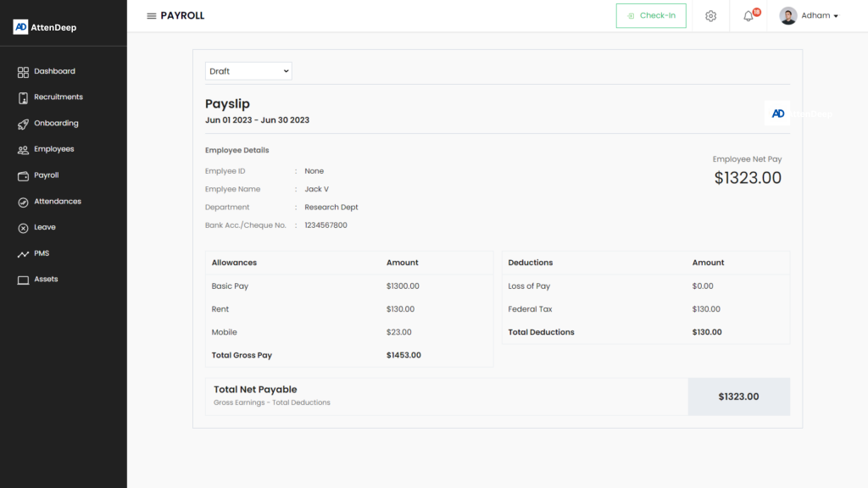Click the Recruitments icon in sidebar
868x488 pixels.
pos(23,97)
